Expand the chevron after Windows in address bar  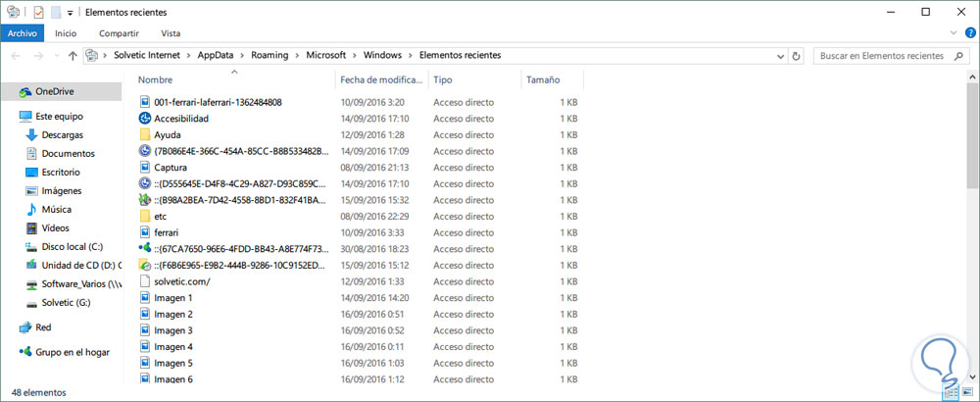(410, 55)
